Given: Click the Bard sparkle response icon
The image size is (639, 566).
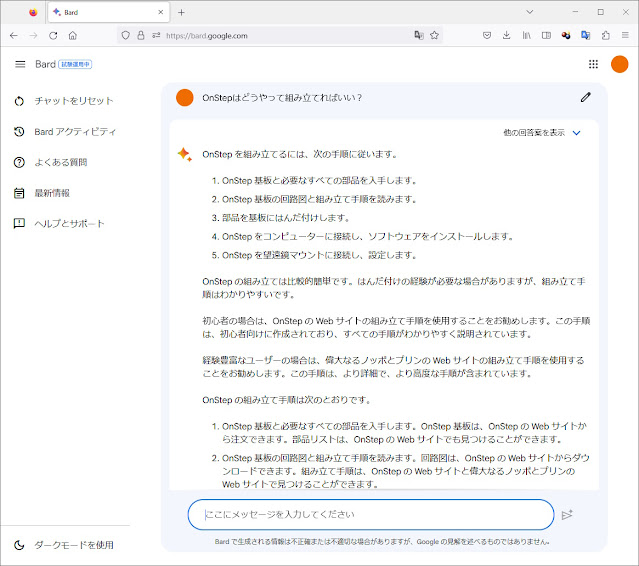Looking at the screenshot, I should (x=185, y=154).
